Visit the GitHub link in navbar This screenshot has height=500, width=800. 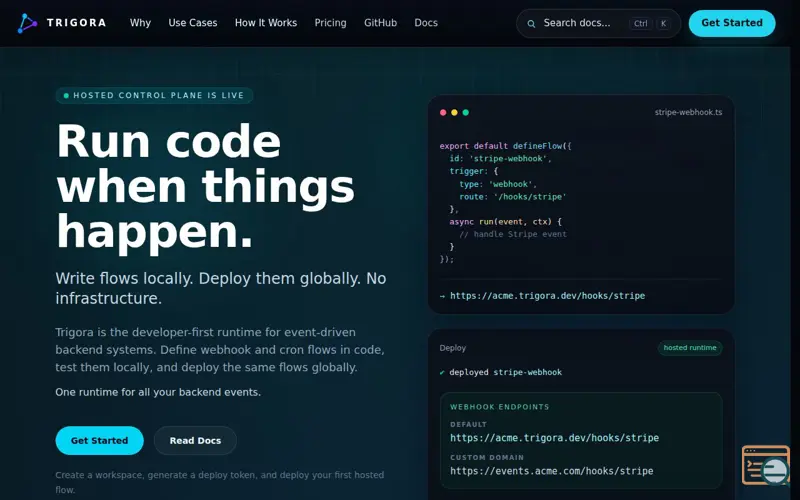click(380, 23)
